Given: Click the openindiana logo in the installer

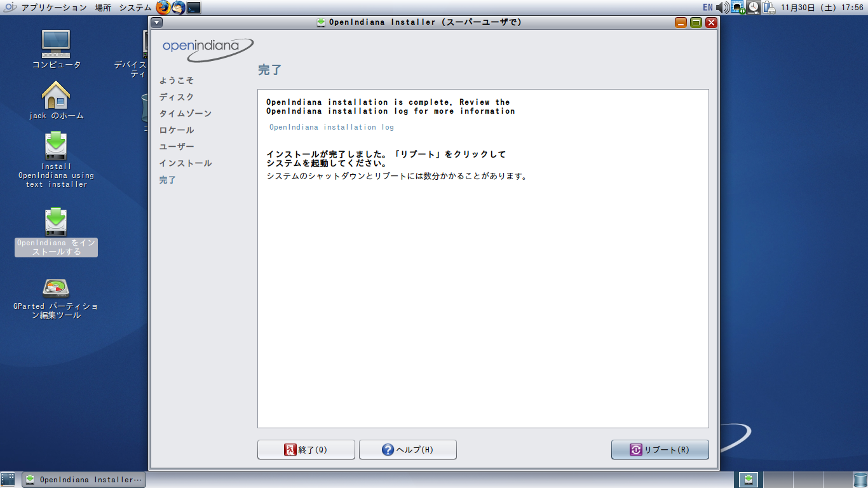Looking at the screenshot, I should [208, 49].
